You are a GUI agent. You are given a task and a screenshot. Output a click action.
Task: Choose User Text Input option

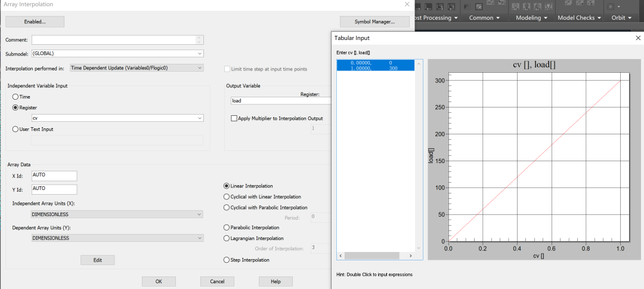[x=16, y=129]
